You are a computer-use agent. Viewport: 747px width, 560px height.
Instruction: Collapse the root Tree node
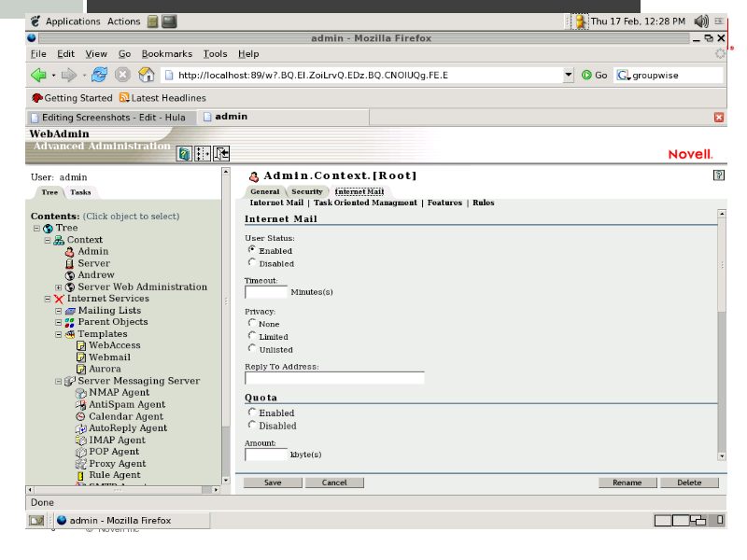click(36, 229)
